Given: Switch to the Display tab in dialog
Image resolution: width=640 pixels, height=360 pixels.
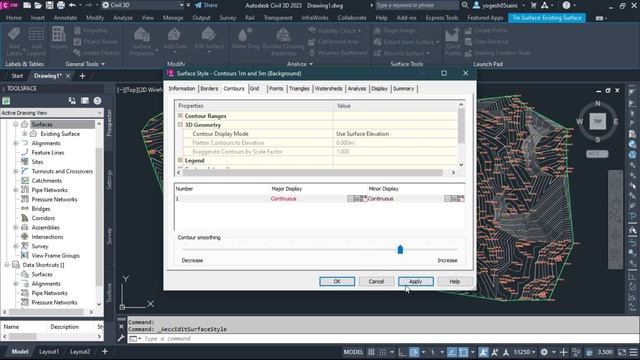Looking at the screenshot, I should (379, 89).
